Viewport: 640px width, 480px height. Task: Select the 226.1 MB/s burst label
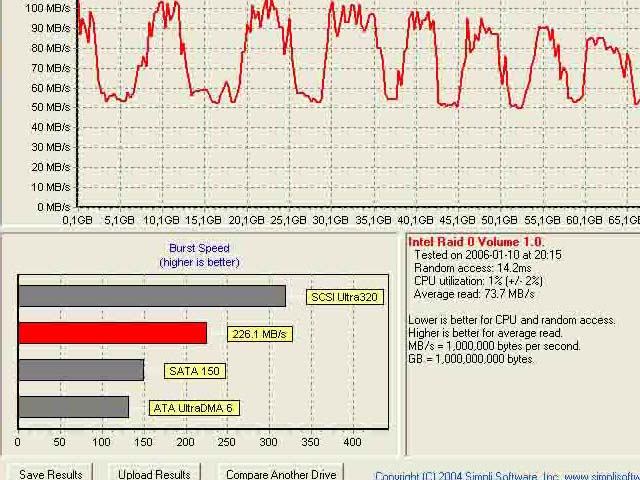click(x=260, y=334)
